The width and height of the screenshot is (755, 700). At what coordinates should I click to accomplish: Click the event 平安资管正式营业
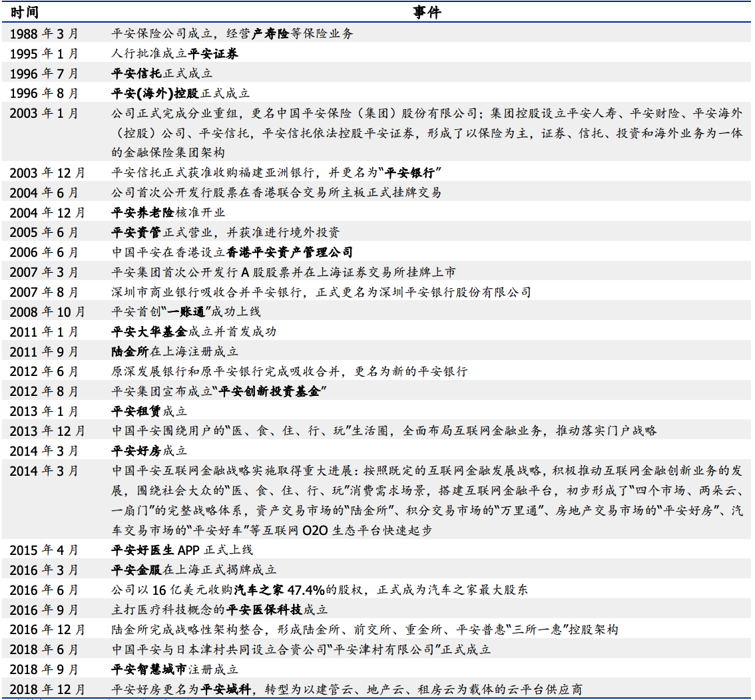coord(225,232)
